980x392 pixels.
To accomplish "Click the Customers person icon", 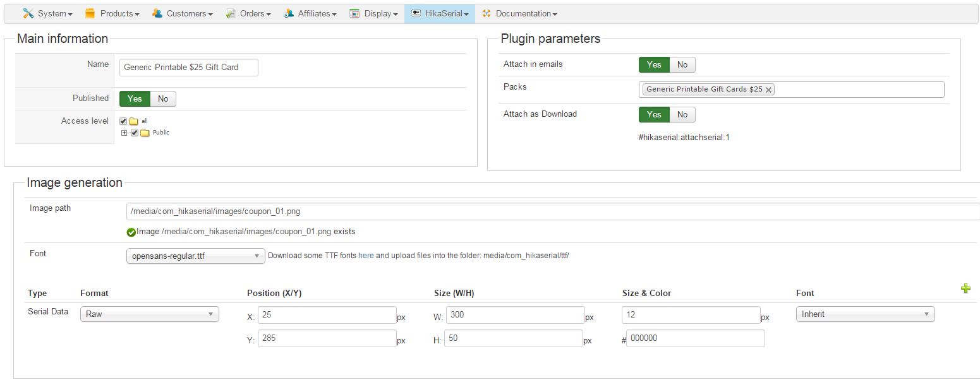I will tap(157, 13).
